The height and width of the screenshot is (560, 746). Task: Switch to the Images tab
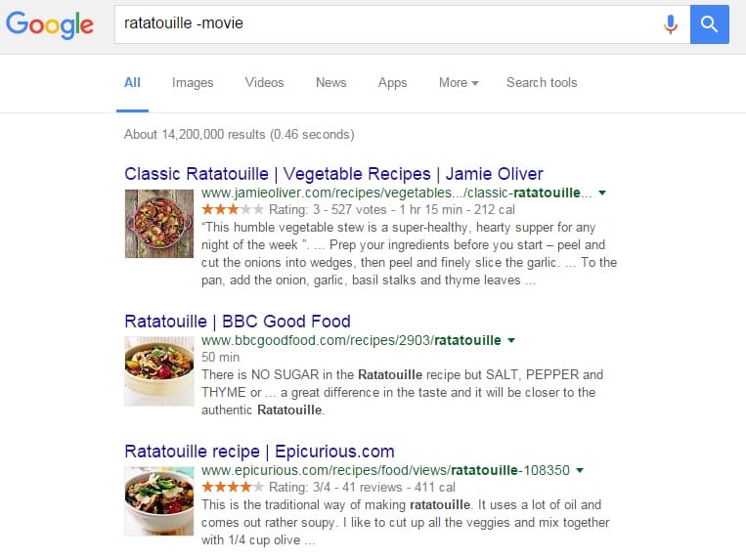[193, 83]
